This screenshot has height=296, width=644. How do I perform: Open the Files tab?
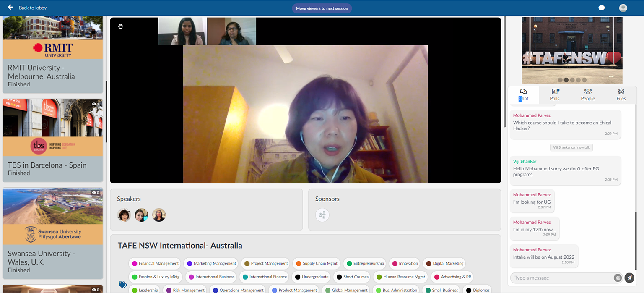click(x=621, y=95)
